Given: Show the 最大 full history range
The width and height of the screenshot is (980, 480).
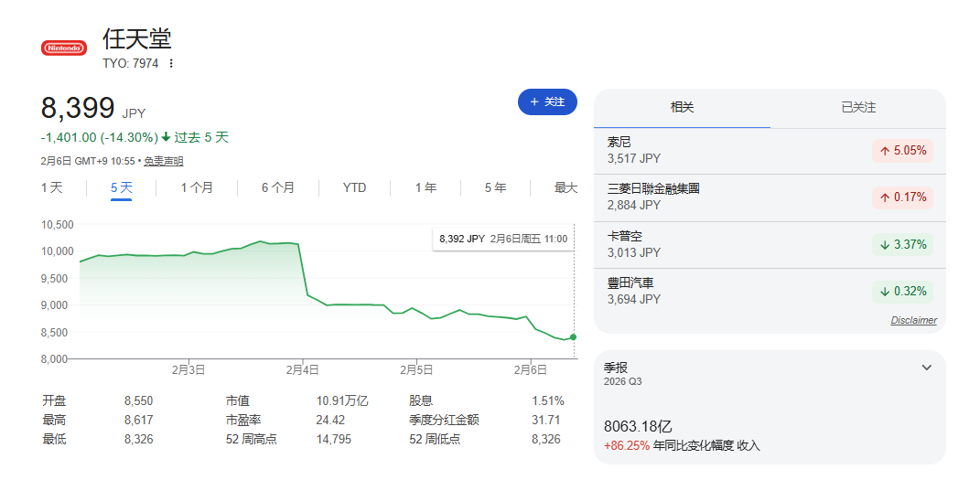Looking at the screenshot, I should [x=565, y=187].
